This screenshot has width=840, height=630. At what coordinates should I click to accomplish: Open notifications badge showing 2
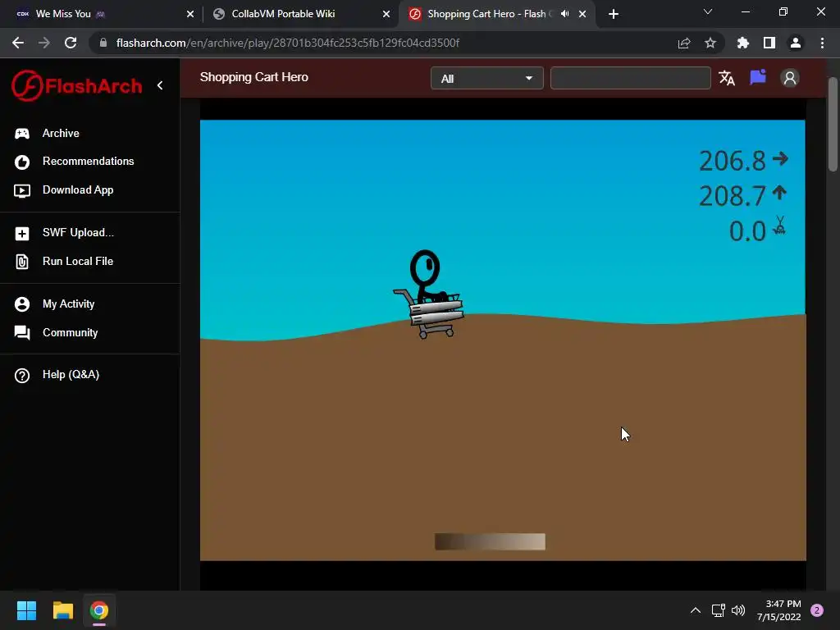(x=817, y=610)
